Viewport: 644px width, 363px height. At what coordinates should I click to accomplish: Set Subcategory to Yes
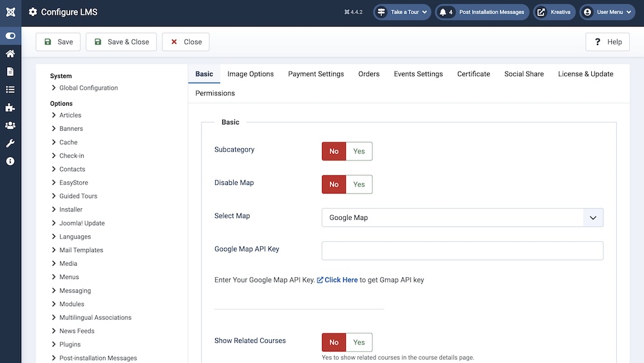point(359,152)
